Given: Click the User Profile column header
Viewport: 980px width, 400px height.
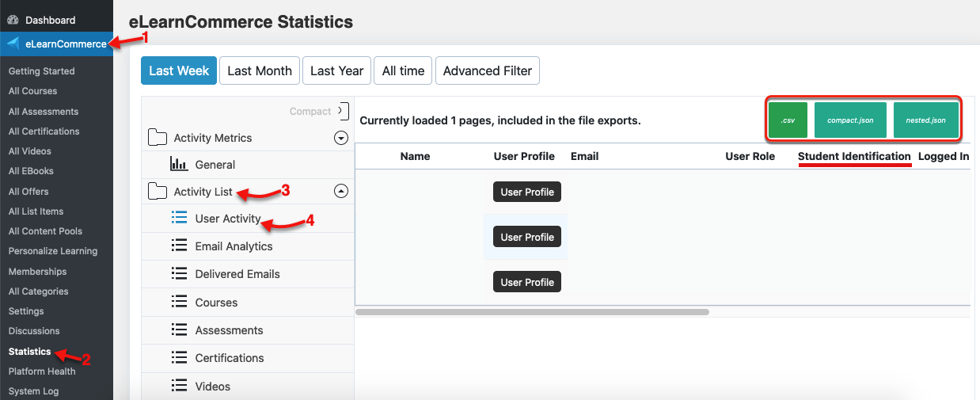Looking at the screenshot, I should (524, 156).
